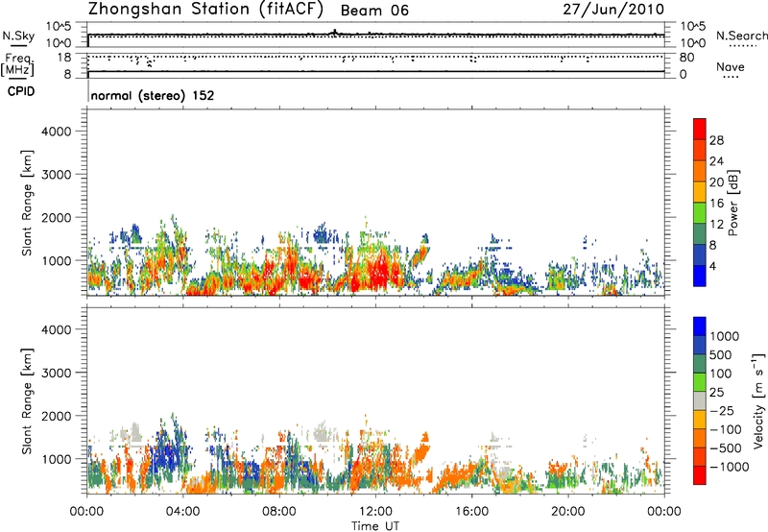The image size is (768, 532).
Task: Select the Freq. [MHz] axis label
Action: 18,64
